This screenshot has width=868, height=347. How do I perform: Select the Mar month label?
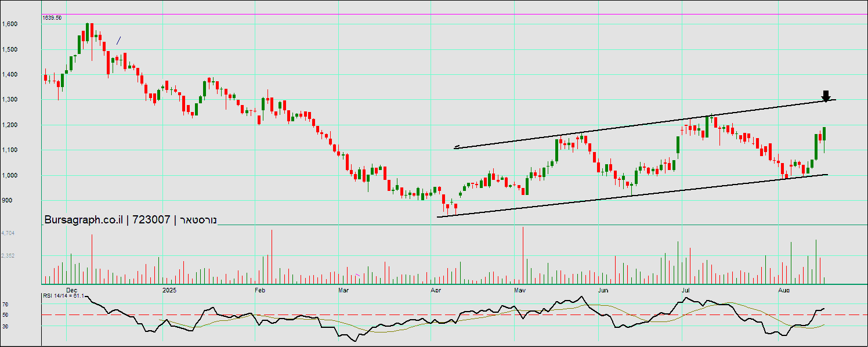343,290
